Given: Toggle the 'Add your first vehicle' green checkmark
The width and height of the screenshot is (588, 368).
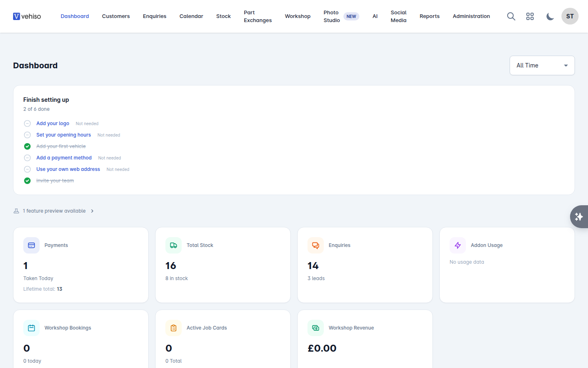Looking at the screenshot, I should click(27, 146).
